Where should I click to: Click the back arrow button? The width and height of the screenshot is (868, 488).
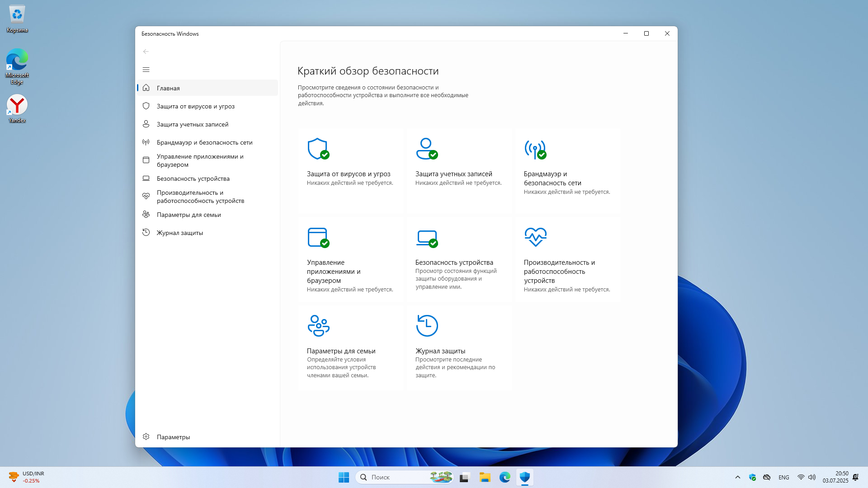pos(146,52)
